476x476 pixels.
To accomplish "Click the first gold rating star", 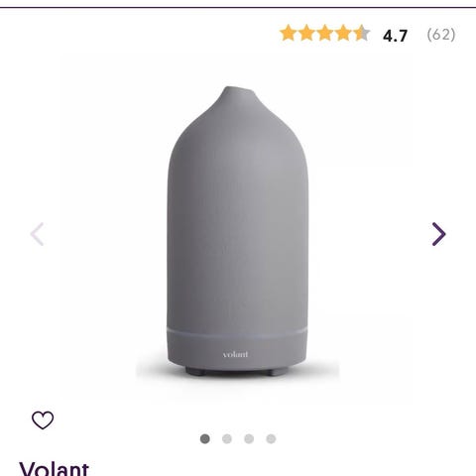I will click(288, 33).
